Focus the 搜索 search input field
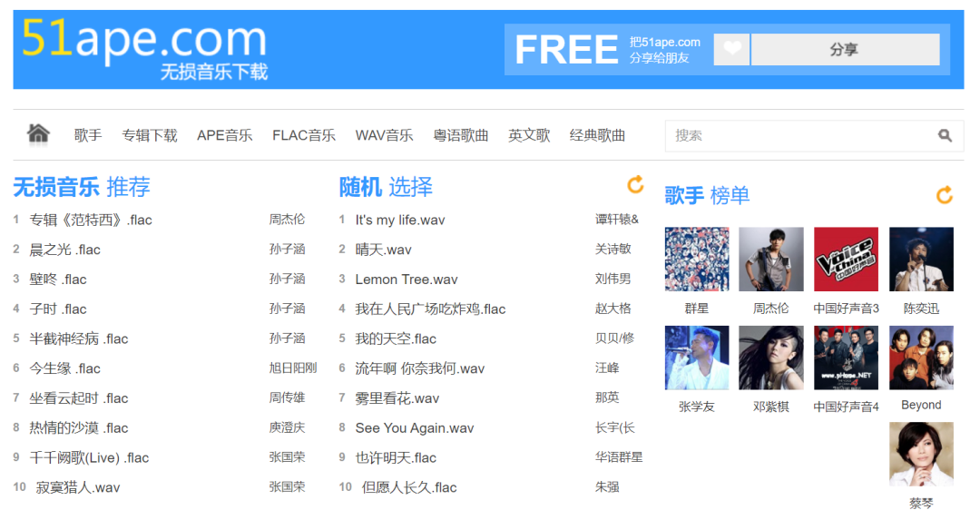This screenshot has height=510, width=980. [799, 136]
